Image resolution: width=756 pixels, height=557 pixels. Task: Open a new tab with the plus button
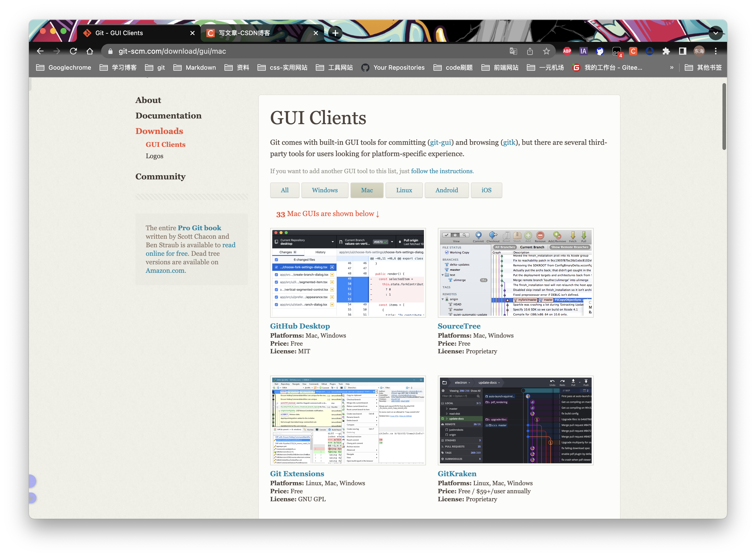coord(335,33)
